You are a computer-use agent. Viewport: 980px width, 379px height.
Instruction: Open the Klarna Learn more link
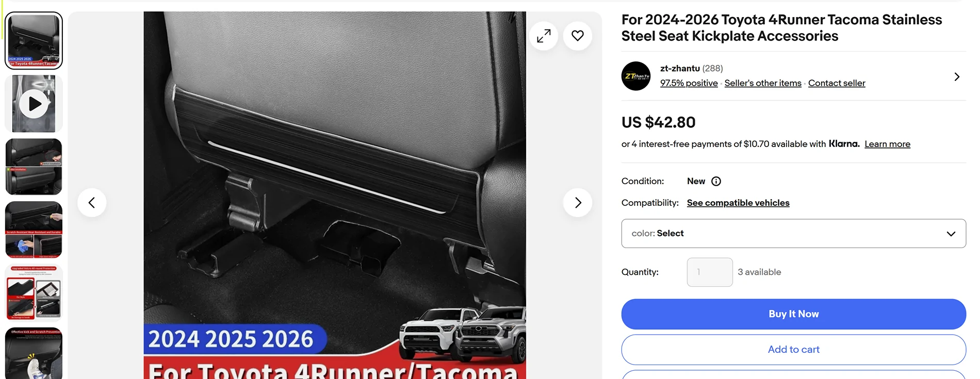point(887,144)
